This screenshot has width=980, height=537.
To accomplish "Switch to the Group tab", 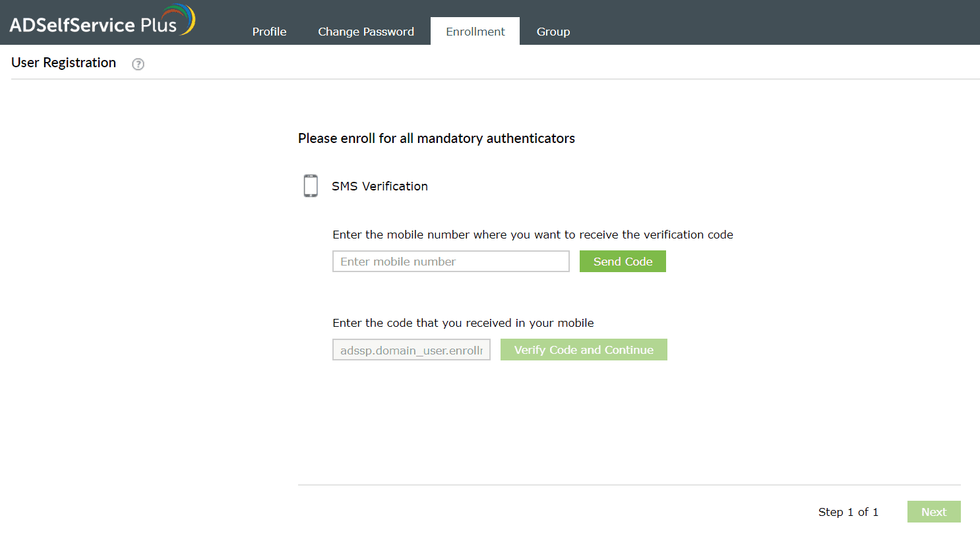I will click(x=553, y=31).
